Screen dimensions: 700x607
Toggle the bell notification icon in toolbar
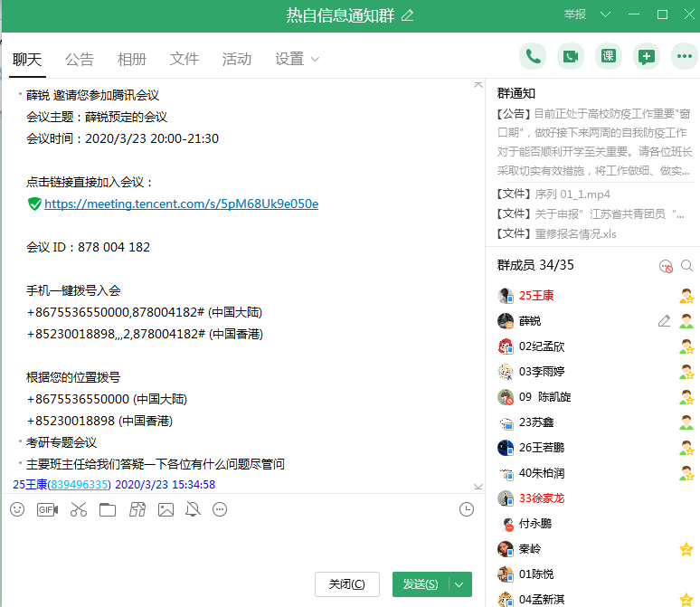coord(192,509)
